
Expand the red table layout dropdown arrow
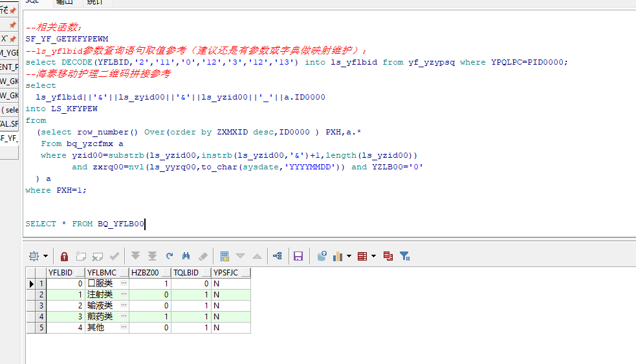point(373,256)
